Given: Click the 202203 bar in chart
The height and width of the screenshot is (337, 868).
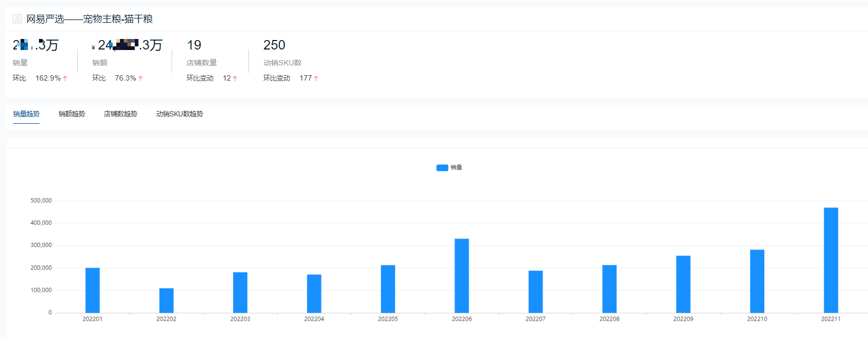Looking at the screenshot, I should [x=240, y=292].
